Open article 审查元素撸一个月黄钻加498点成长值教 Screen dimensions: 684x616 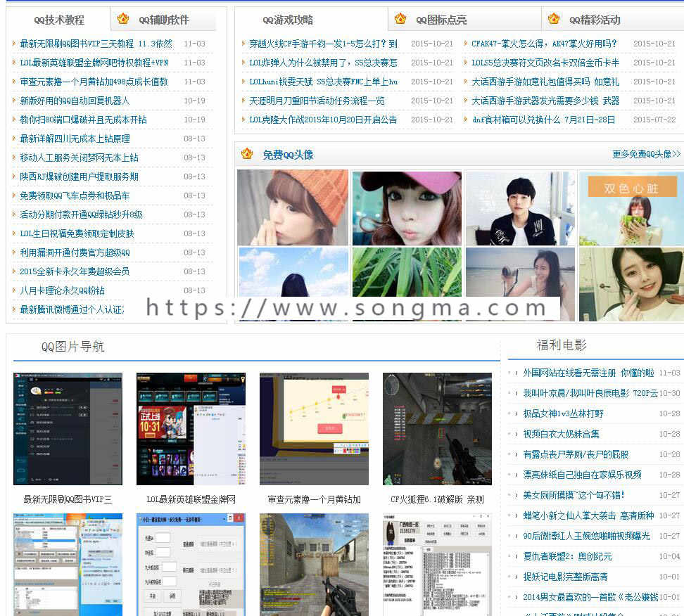pos(94,82)
